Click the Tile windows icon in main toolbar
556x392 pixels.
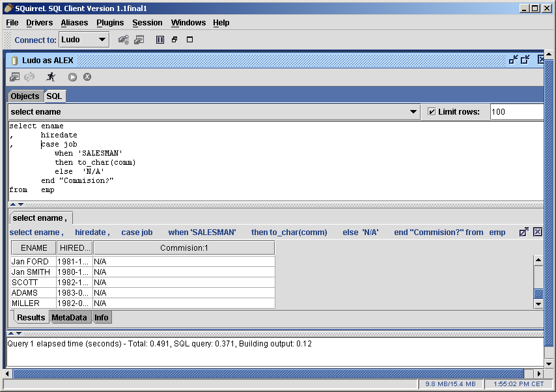click(x=160, y=40)
